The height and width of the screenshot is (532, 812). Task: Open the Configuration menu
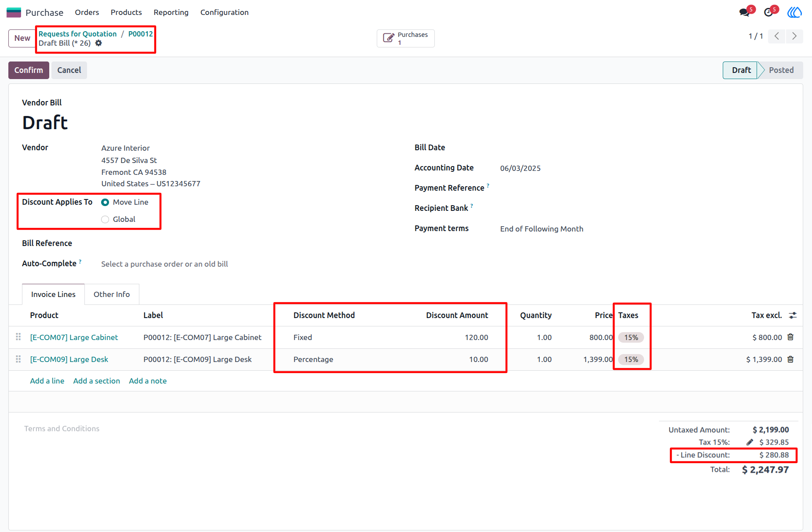point(225,12)
